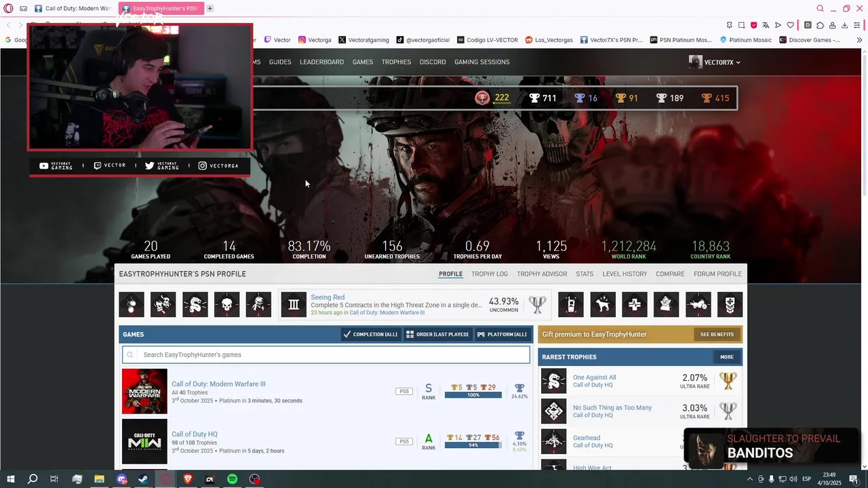The height and width of the screenshot is (488, 868).
Task: Click the 100% progress bar for Modern Warfare III
Action: [x=473, y=395]
